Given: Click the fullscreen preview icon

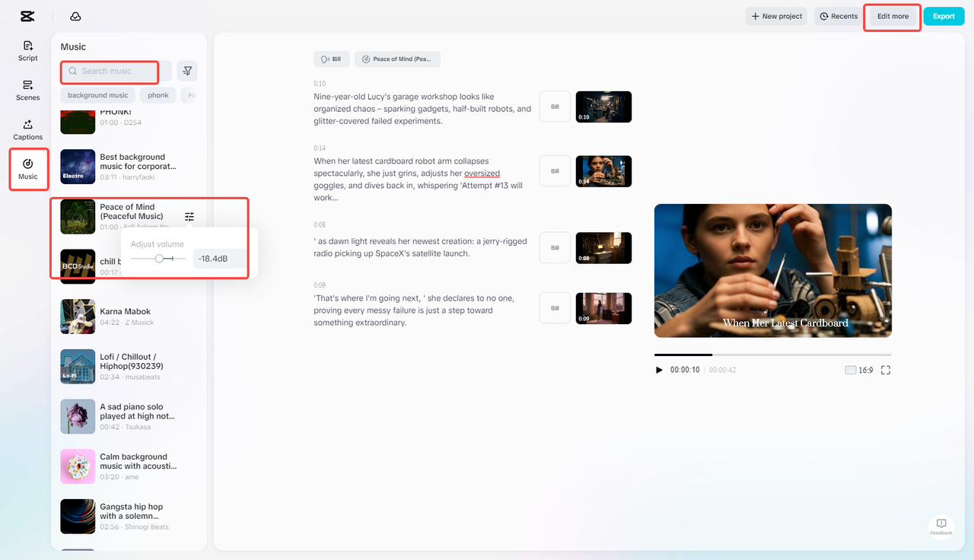Looking at the screenshot, I should pyautogui.click(x=885, y=370).
